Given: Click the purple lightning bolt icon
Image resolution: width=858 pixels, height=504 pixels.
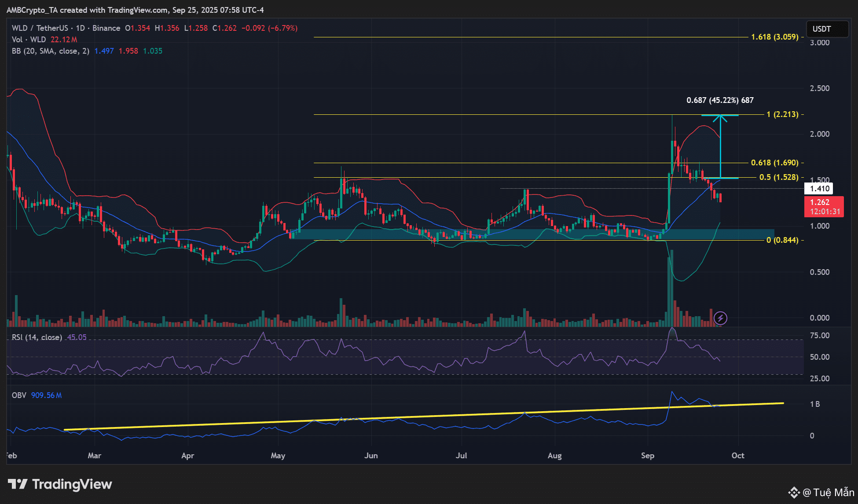Looking at the screenshot, I should point(720,318).
